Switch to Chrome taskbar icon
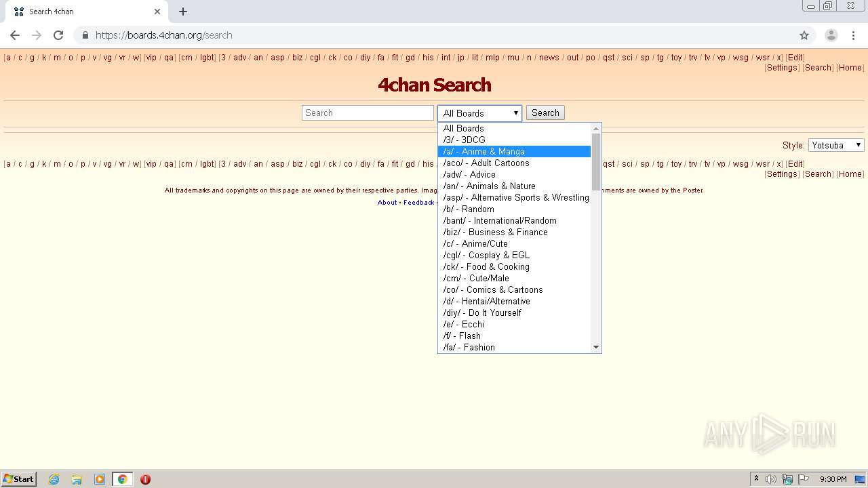 coord(122,479)
